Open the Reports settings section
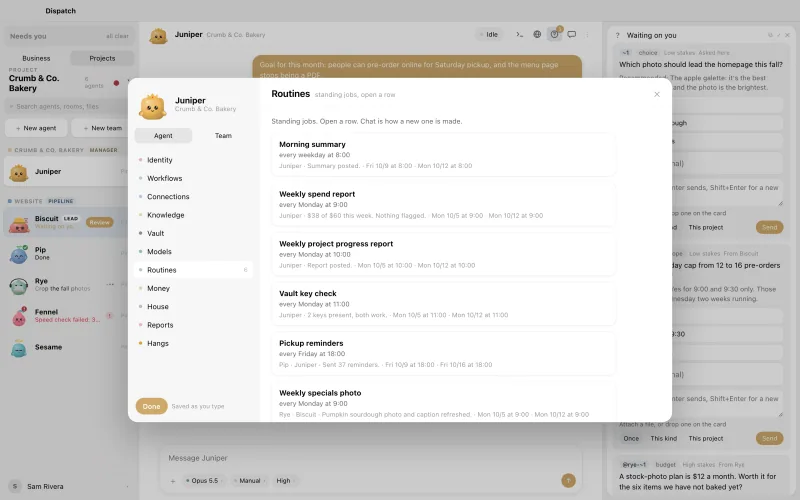 pos(193,325)
